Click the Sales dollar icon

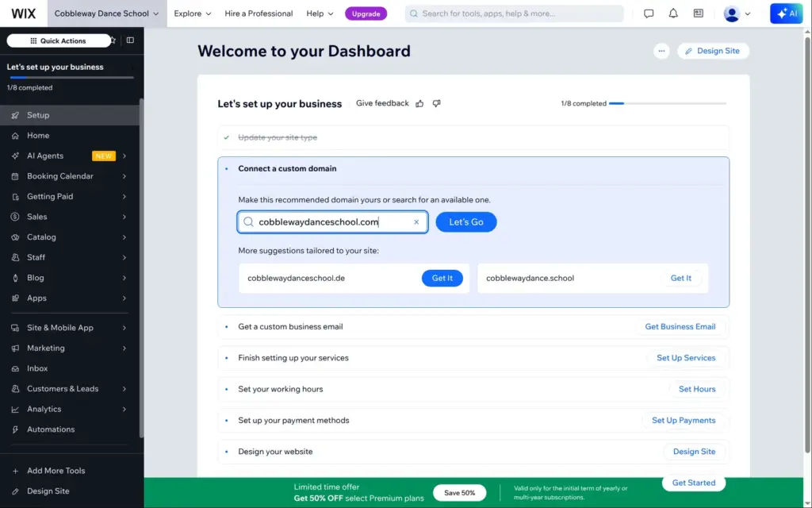15,217
